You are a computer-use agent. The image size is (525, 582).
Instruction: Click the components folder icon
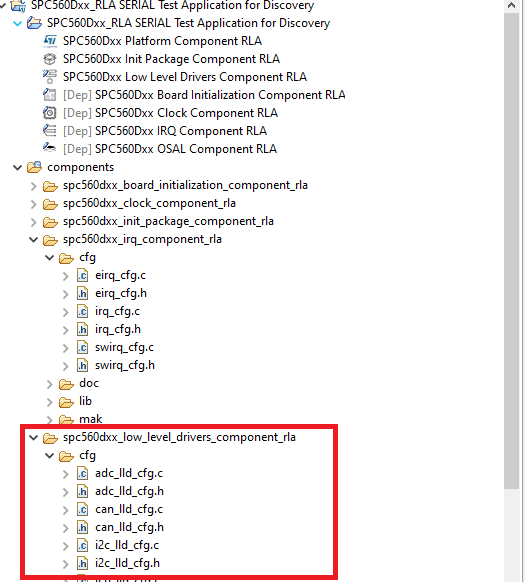34,167
